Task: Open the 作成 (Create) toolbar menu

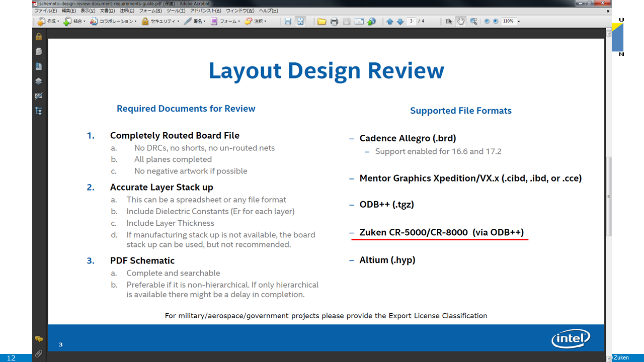Action: 48,22
